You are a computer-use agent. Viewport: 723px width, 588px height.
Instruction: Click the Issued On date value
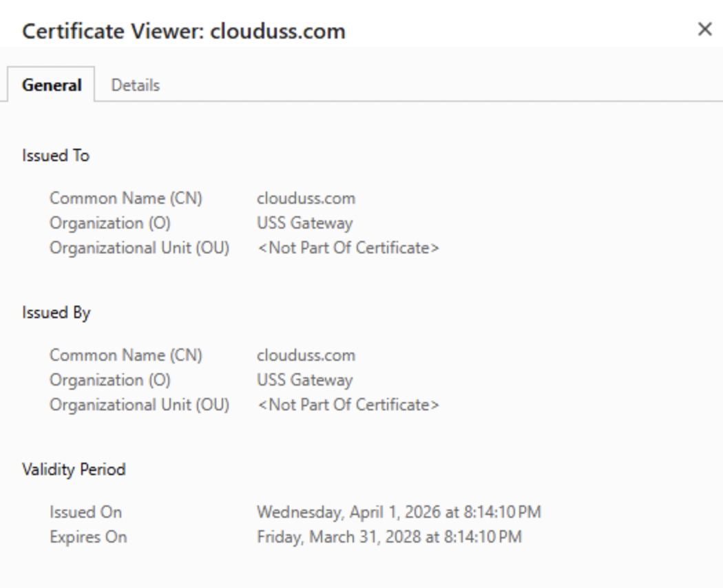pyautogui.click(x=399, y=512)
